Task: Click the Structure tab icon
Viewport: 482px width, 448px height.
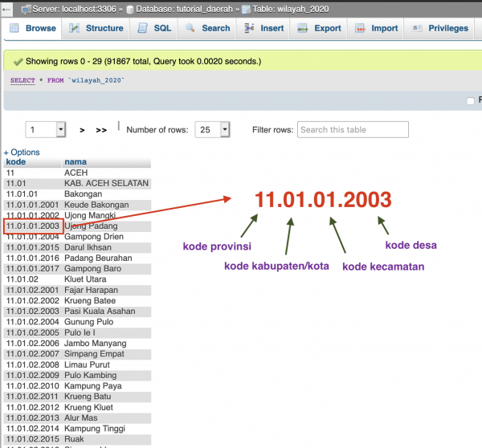Action: click(74, 28)
